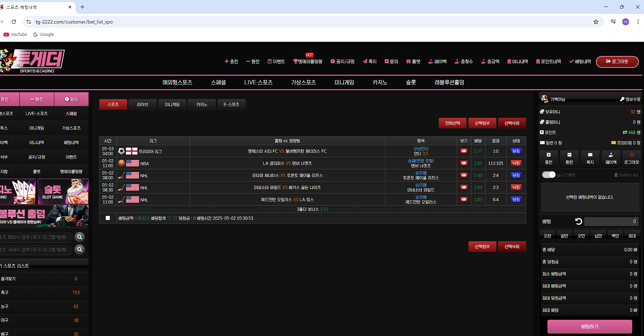644x336 pixels.
Task: View eye icon for 에드먼턴 오일러스 row
Action: (464, 199)
